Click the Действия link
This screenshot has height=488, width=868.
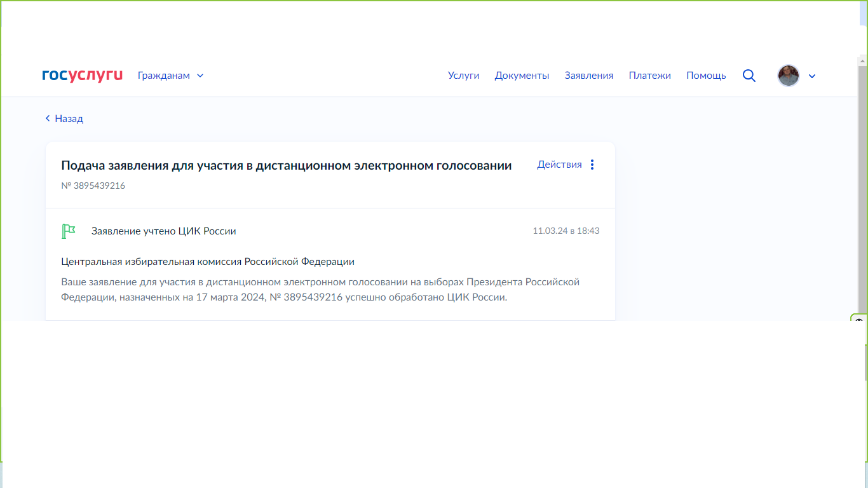coord(560,165)
